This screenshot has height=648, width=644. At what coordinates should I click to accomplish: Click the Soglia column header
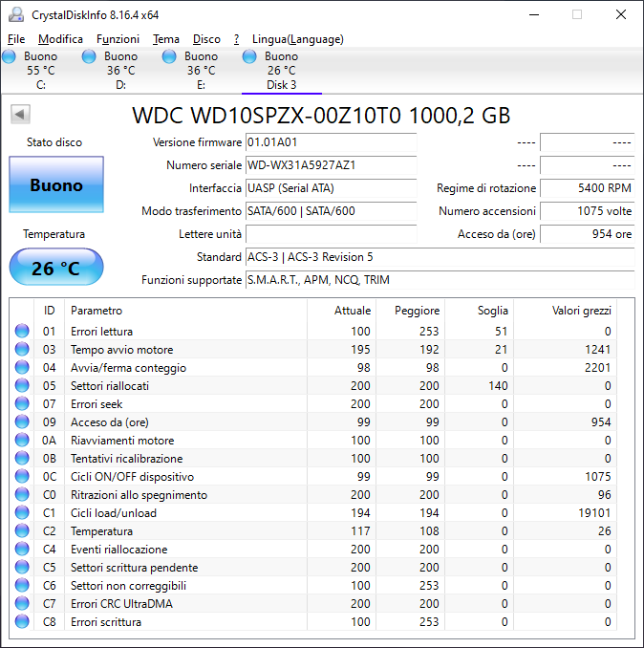pos(480,311)
